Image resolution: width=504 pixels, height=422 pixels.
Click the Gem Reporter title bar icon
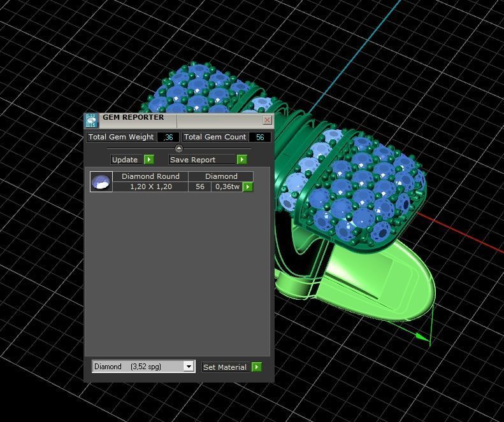[91, 120]
